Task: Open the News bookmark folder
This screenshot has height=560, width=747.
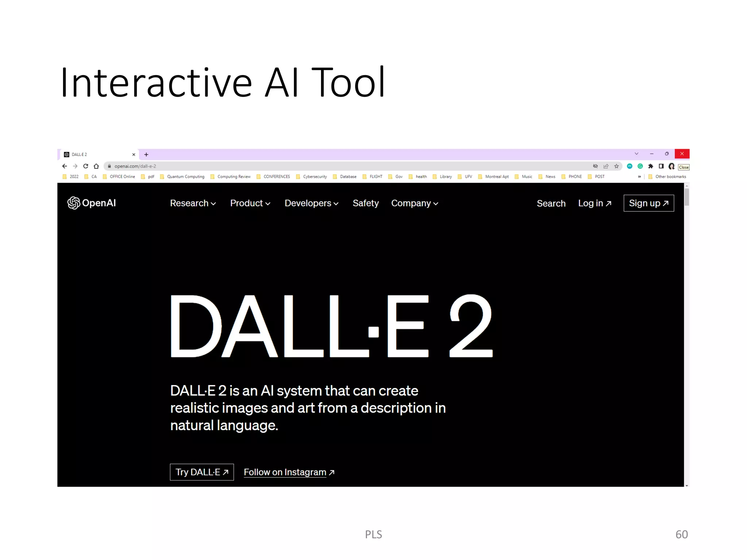Action: tap(547, 177)
